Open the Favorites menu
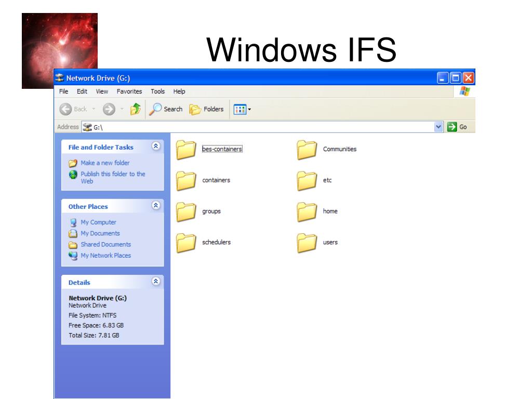Image resolution: width=532 pixels, height=399 pixels. [129, 91]
